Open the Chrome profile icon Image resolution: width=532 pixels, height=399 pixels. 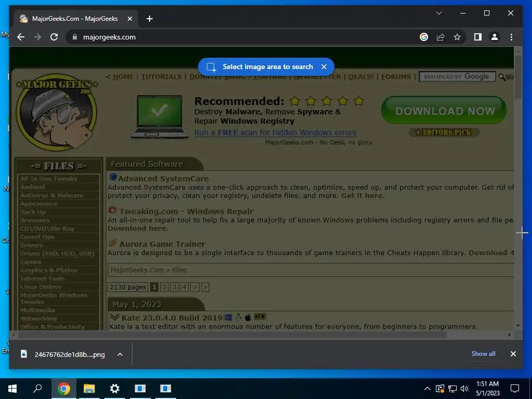pyautogui.click(x=495, y=37)
